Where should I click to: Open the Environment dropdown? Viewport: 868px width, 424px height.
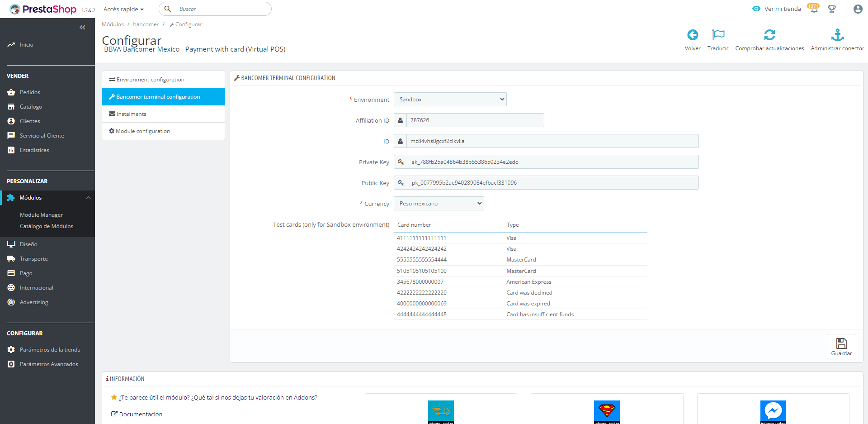coord(450,100)
